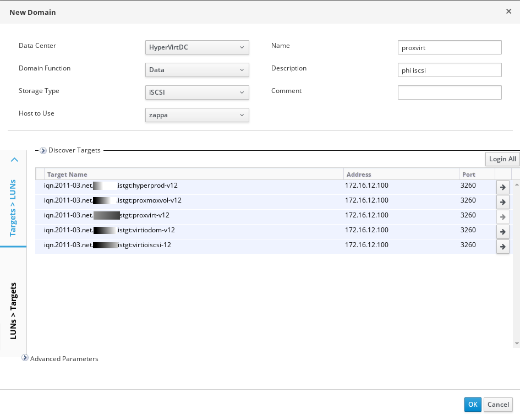Switch to Targets > LUNs tab
The image size is (520, 420).
click(13, 208)
